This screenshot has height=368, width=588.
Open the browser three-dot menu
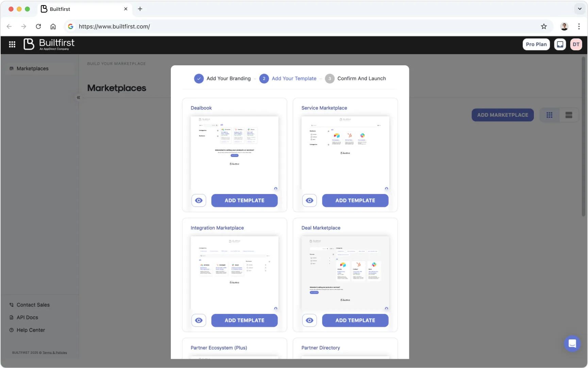[579, 26]
